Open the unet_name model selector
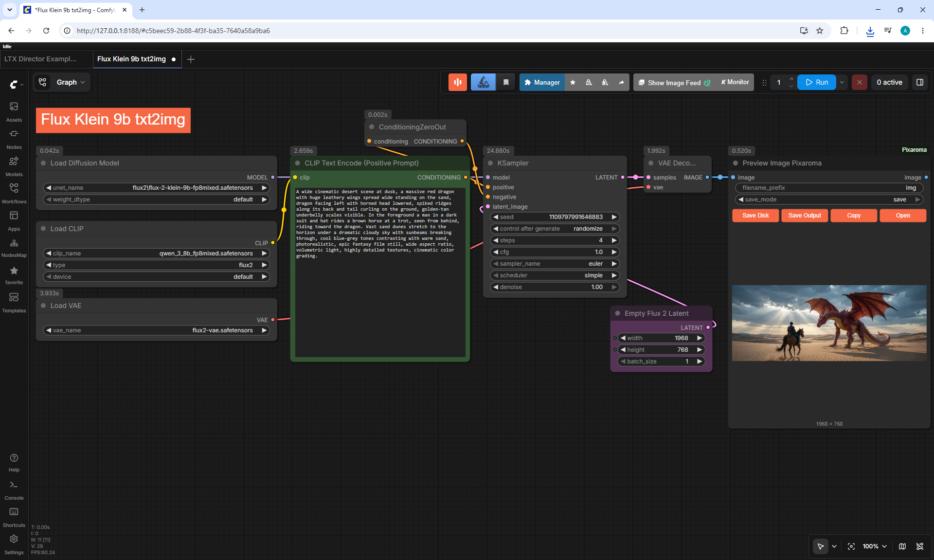Image resolution: width=934 pixels, height=560 pixels. pos(157,188)
